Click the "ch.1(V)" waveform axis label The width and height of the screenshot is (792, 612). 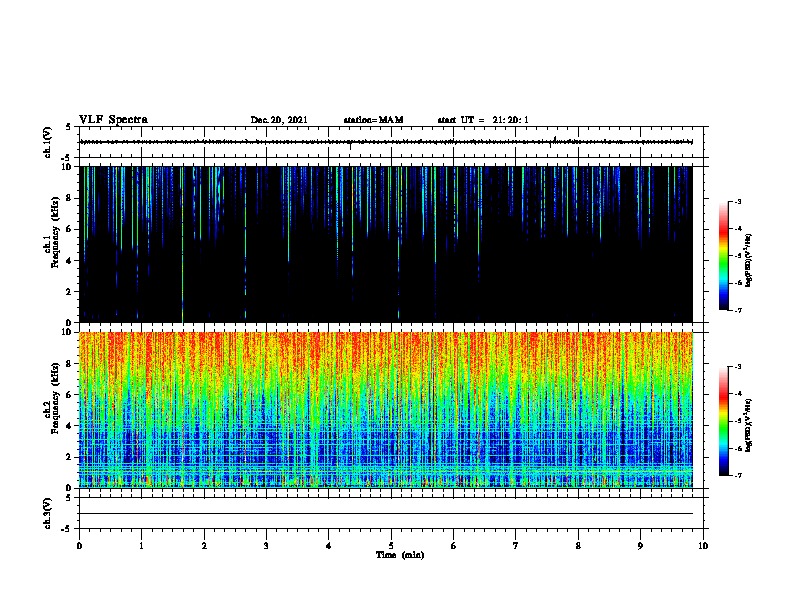click(47, 142)
